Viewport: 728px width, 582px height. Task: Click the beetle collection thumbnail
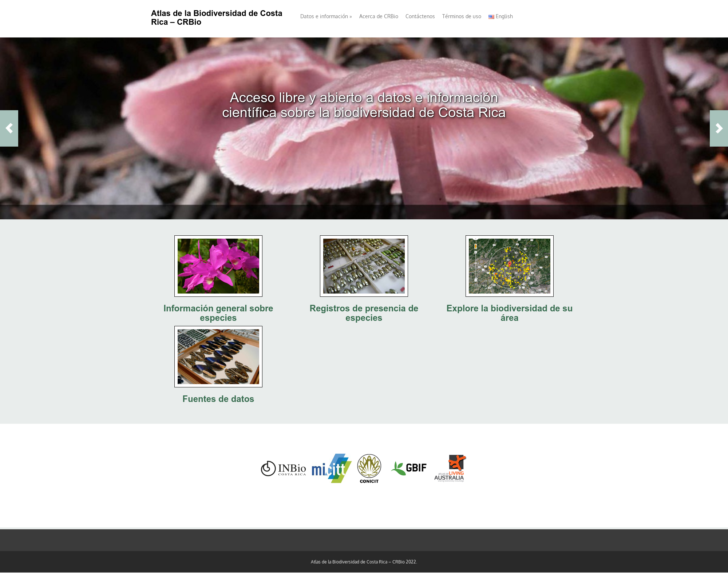364,266
